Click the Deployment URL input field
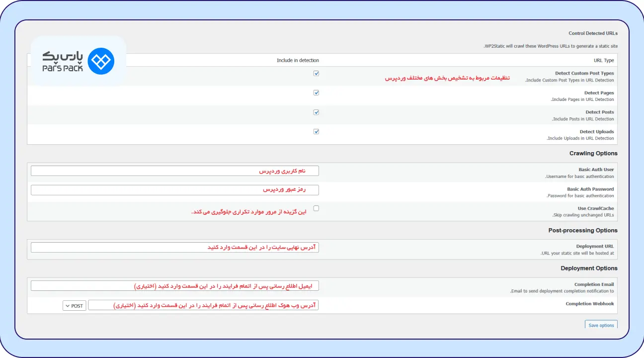The image size is (644, 358). [x=175, y=247]
